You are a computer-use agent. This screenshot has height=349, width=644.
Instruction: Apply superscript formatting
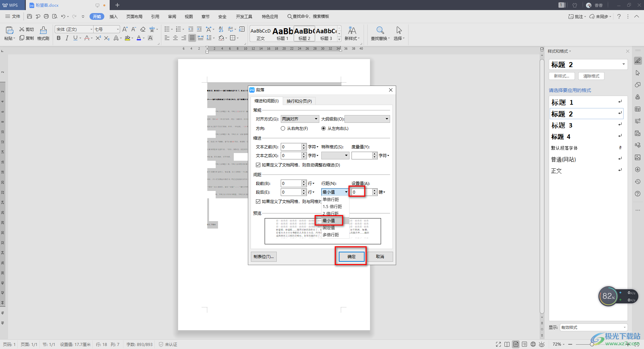coord(98,38)
